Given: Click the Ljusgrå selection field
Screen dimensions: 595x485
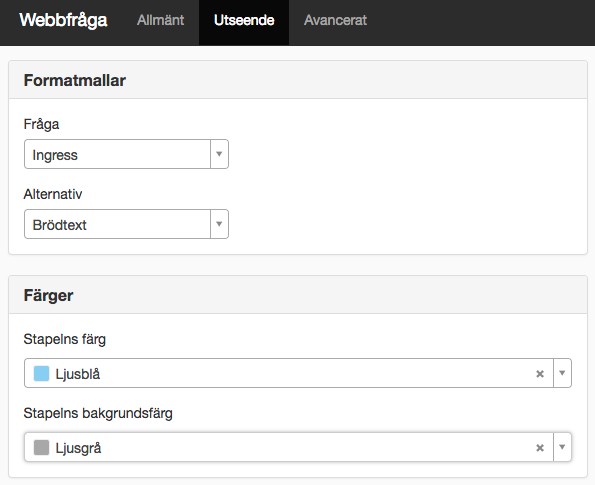Looking at the screenshot, I should point(298,447).
